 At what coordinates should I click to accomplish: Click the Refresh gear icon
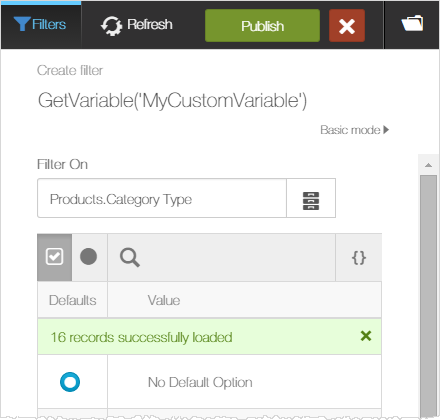111,26
